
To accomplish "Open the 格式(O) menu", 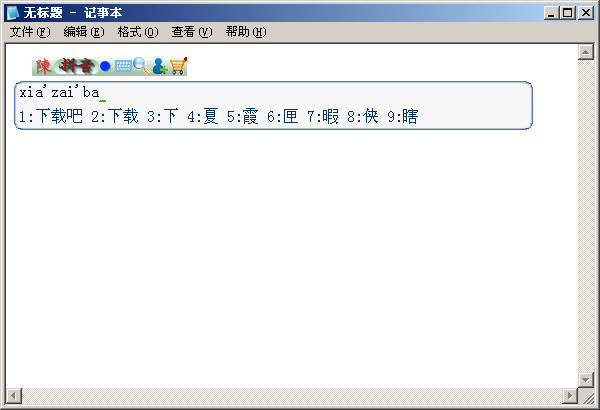I will [x=138, y=32].
